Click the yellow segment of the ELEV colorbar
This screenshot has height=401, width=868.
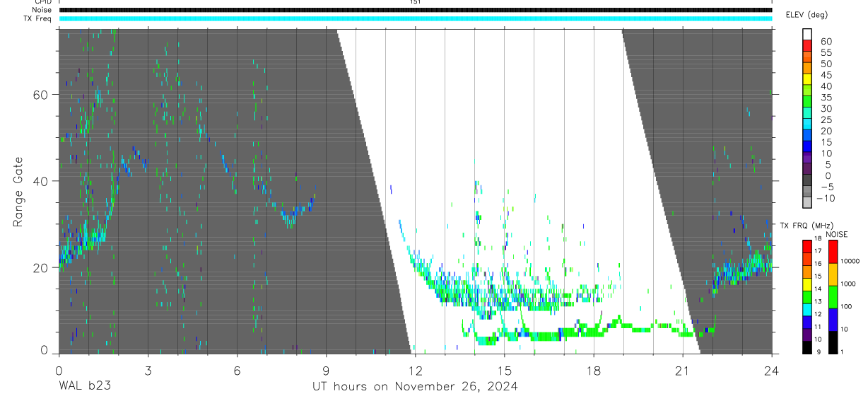point(807,79)
